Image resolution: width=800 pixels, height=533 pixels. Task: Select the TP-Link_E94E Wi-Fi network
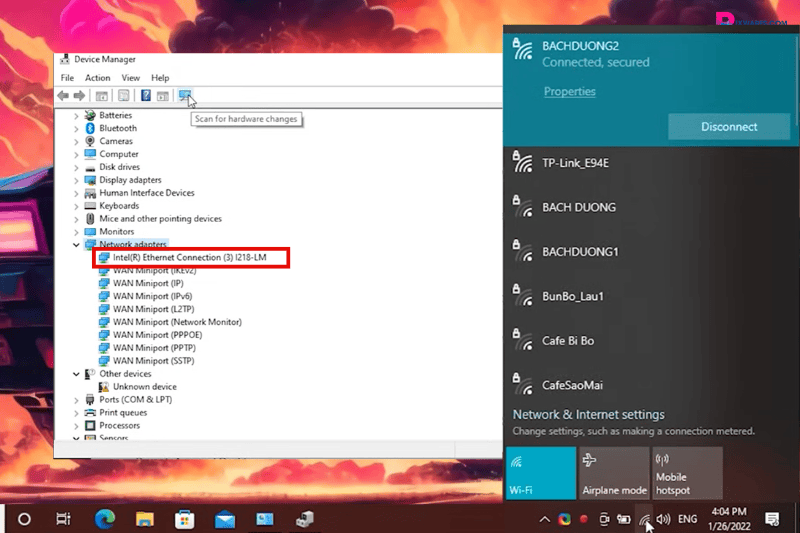pos(575,163)
